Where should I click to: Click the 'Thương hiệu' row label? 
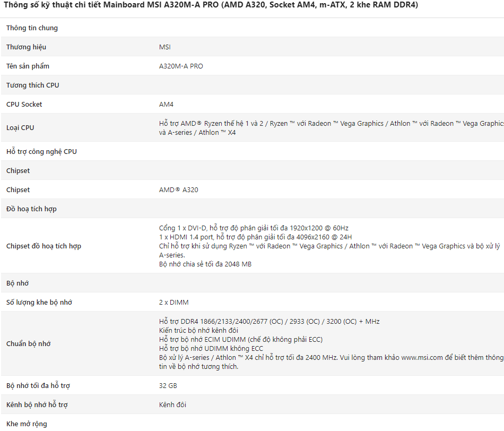pyautogui.click(x=26, y=47)
